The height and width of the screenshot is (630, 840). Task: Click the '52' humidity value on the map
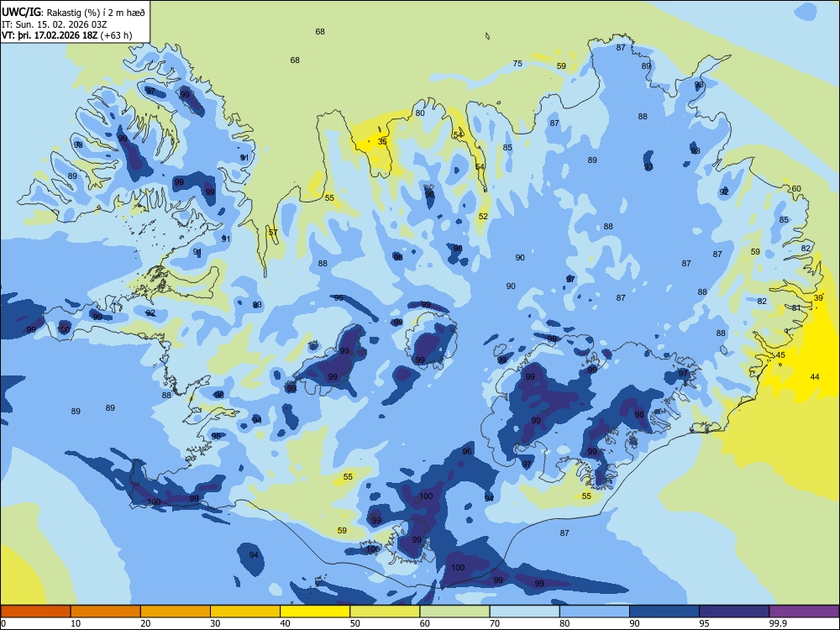(483, 217)
